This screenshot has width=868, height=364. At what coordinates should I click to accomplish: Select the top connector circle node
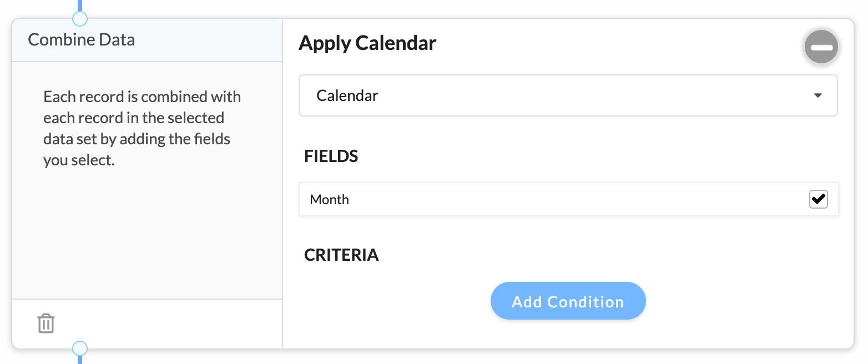(80, 19)
